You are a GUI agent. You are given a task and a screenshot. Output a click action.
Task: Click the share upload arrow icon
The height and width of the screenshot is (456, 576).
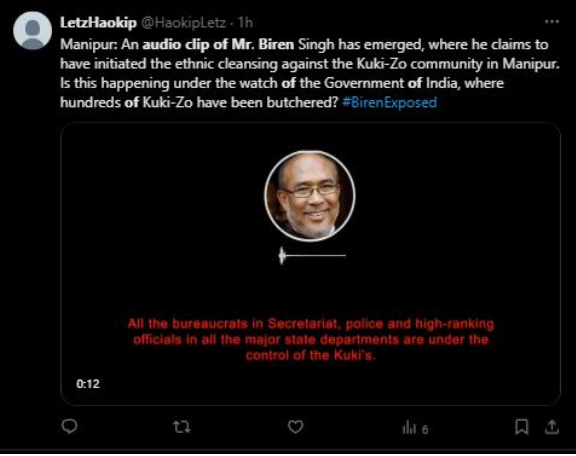click(x=552, y=427)
